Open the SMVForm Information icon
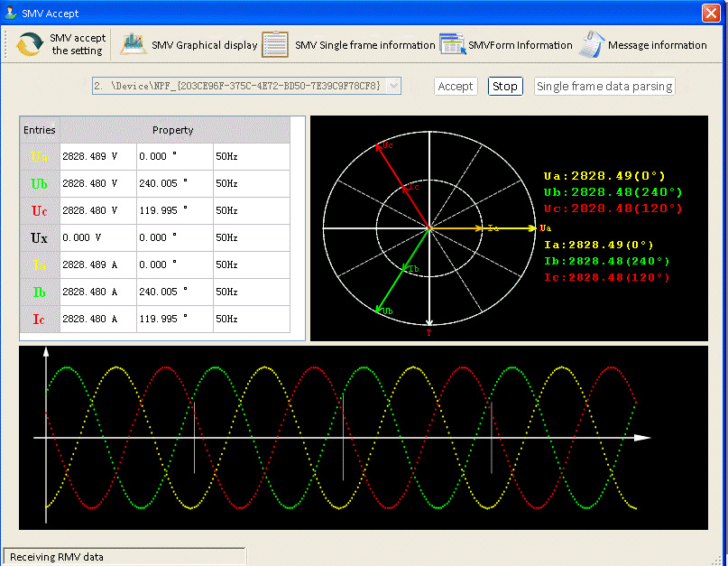 pyautogui.click(x=451, y=44)
